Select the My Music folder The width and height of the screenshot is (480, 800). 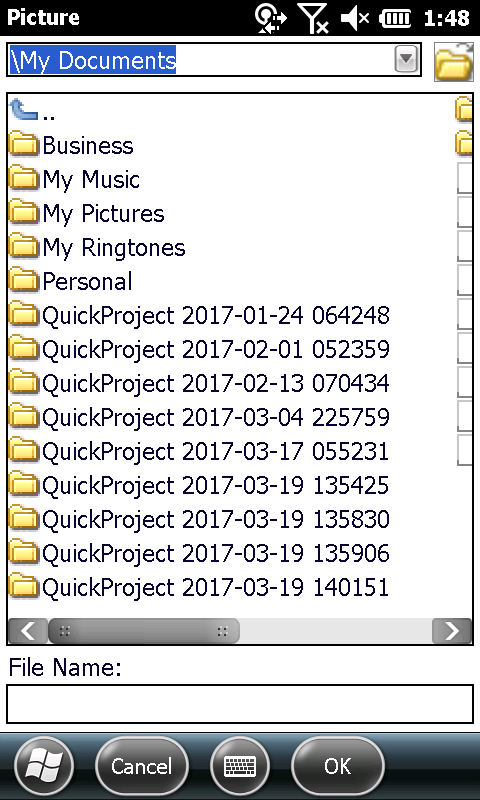point(74,180)
